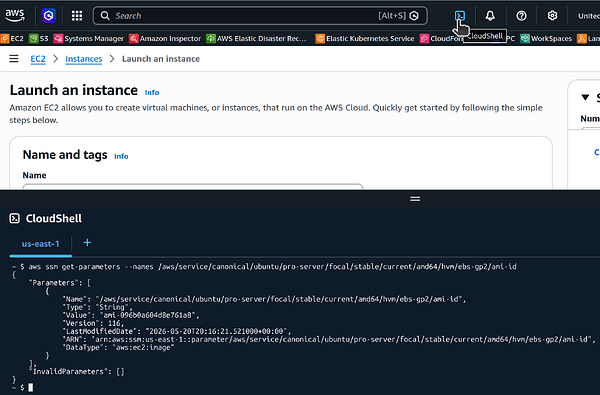Open the AWS Elastic Disaster Recovery shortcut
This screenshot has height=395, width=600.
point(257,38)
